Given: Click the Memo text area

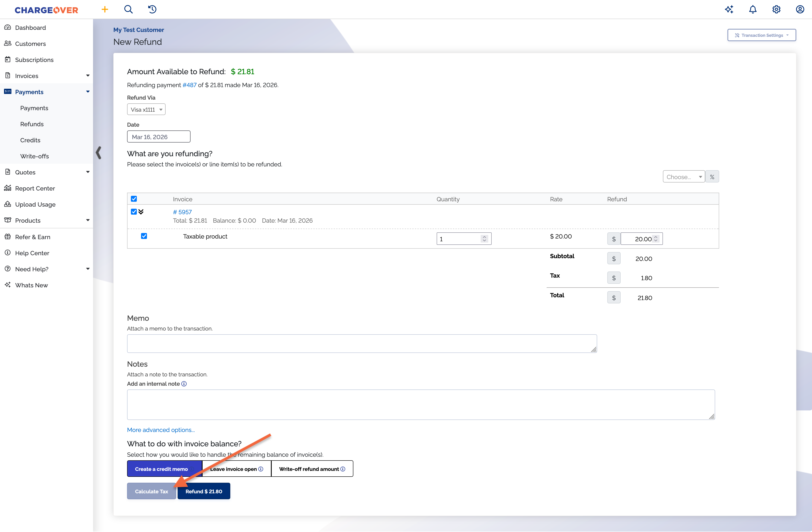Looking at the screenshot, I should click(362, 343).
